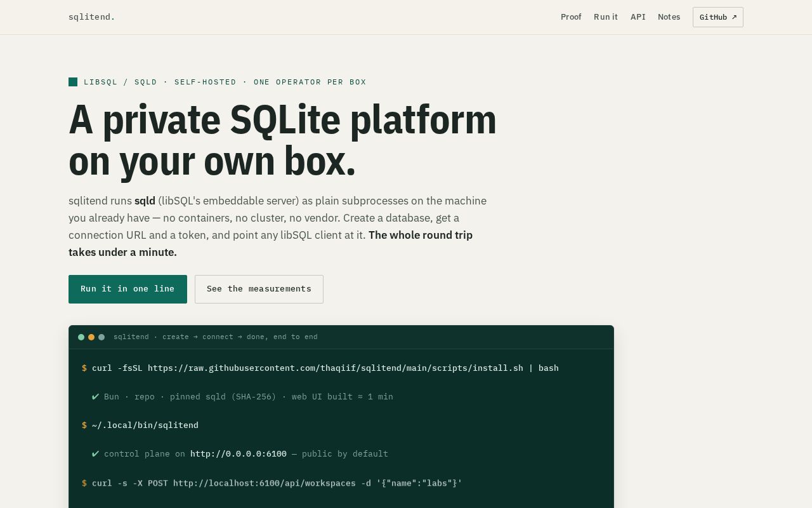This screenshot has width=812, height=508.
Task: Click the http://0.0.0.0:6100 address
Action: coord(239,454)
